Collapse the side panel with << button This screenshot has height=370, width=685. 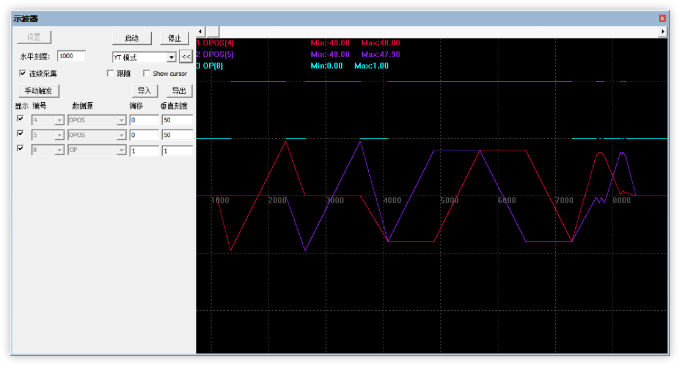(x=186, y=57)
